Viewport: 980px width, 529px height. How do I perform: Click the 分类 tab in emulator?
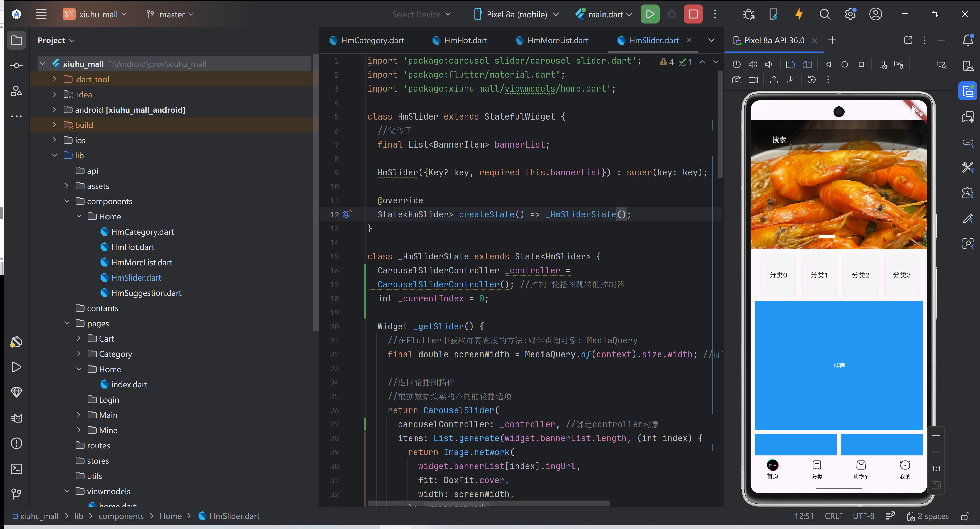[817, 470]
